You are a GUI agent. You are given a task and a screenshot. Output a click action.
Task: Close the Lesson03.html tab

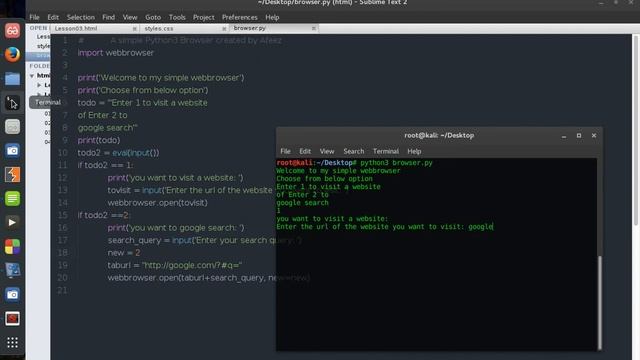point(135,29)
